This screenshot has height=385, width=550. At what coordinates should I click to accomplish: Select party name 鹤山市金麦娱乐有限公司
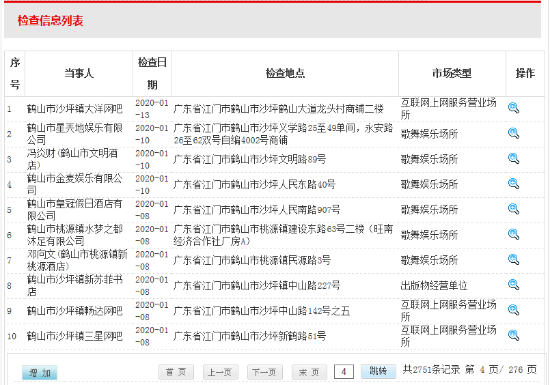click(x=75, y=184)
